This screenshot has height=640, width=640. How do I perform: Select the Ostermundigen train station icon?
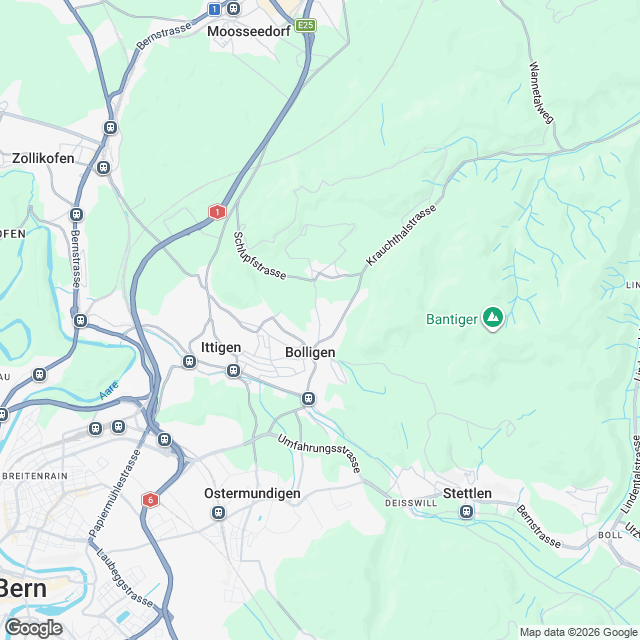click(219, 512)
